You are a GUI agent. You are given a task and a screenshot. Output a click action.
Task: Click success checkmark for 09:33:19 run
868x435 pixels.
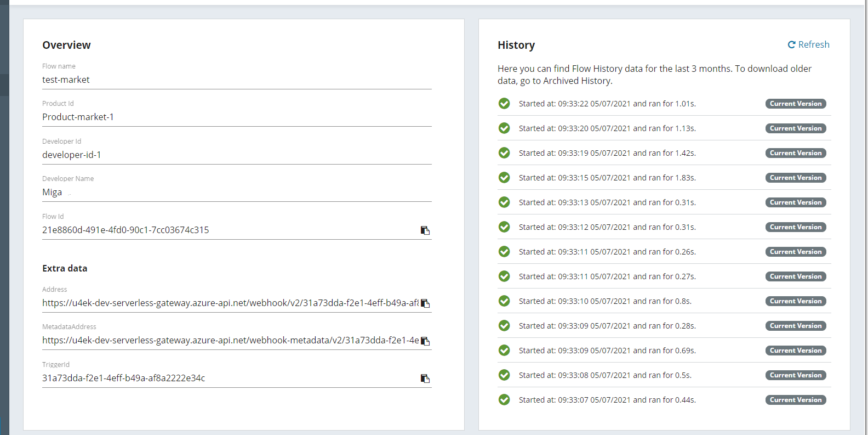[504, 152]
